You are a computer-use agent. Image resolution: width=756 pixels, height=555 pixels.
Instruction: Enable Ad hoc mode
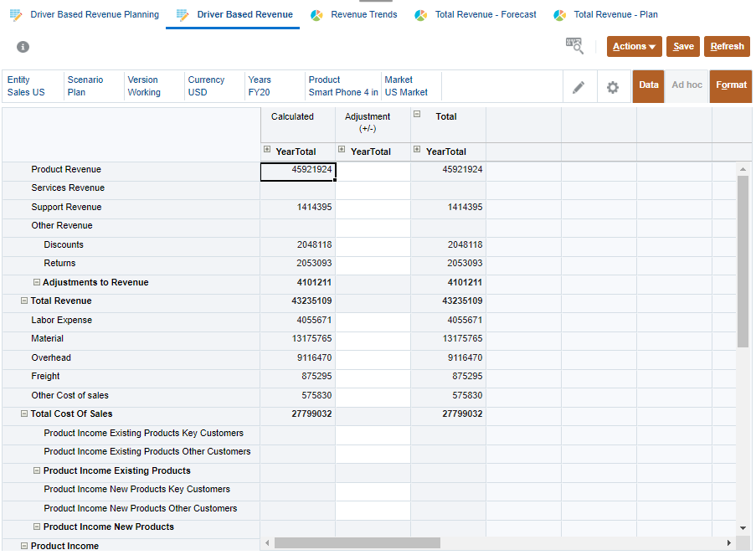click(x=687, y=86)
